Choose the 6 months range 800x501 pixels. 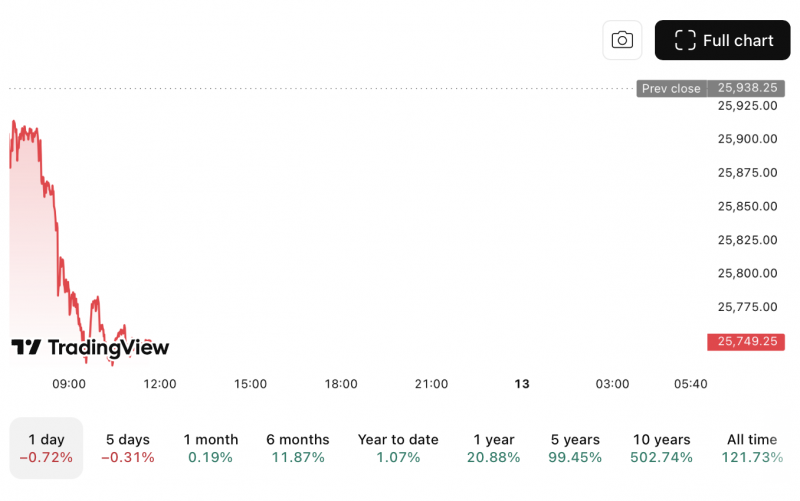(298, 448)
